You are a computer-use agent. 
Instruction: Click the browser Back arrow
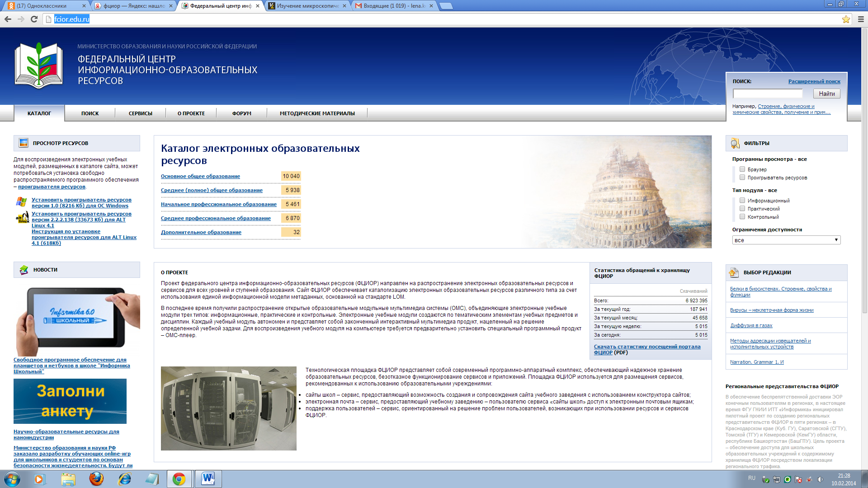point(8,19)
